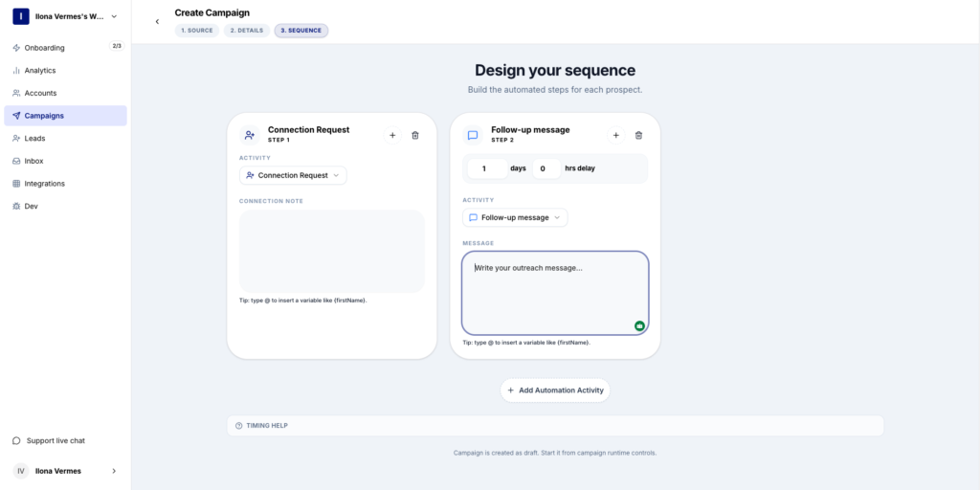Click the back arrow beside Create Campaign

[157, 21]
